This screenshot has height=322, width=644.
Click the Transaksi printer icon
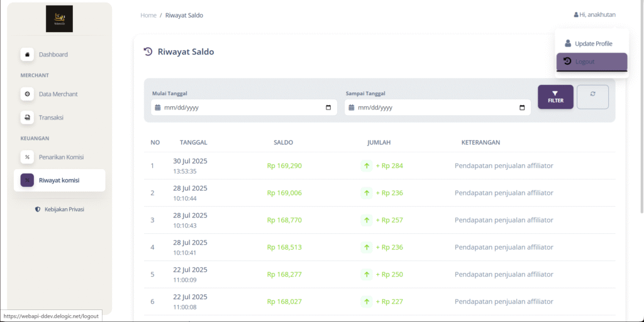27,118
